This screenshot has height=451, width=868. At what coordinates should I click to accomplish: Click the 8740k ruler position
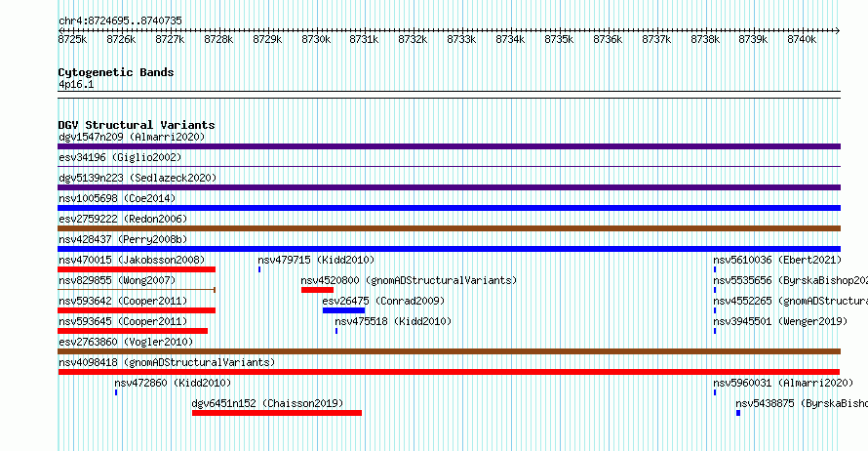pos(802,39)
